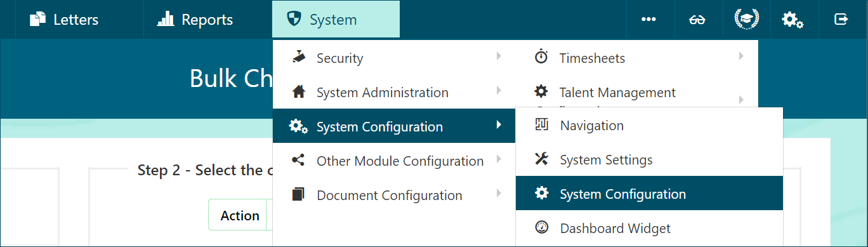Open the three dots more menu

(648, 20)
